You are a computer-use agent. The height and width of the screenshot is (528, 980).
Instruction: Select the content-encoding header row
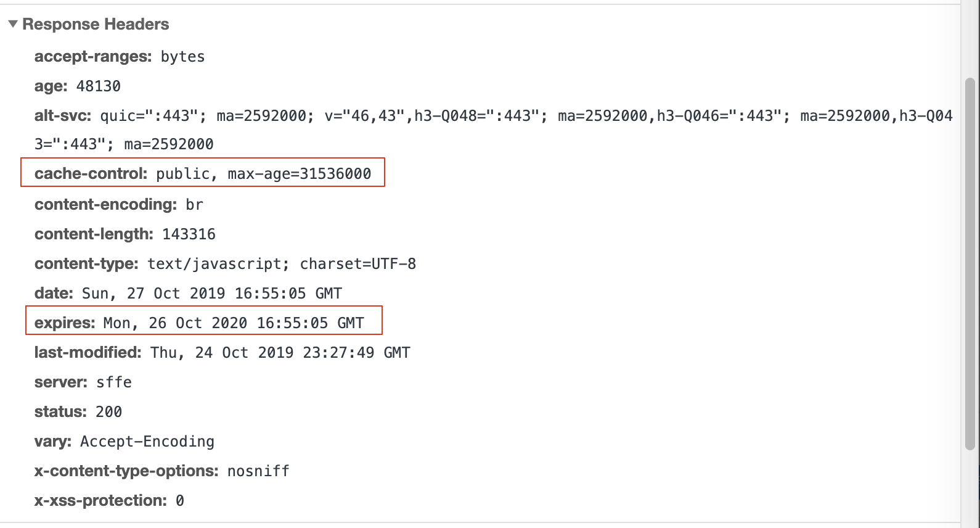(119, 204)
